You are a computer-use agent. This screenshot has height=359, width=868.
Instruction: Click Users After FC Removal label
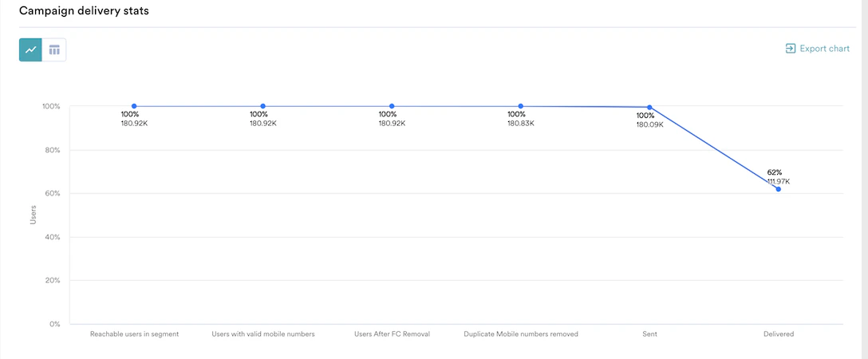pos(392,334)
